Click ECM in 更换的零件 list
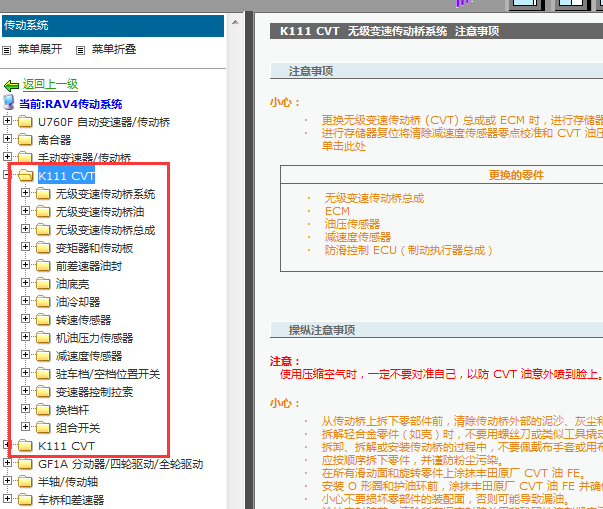 337,211
